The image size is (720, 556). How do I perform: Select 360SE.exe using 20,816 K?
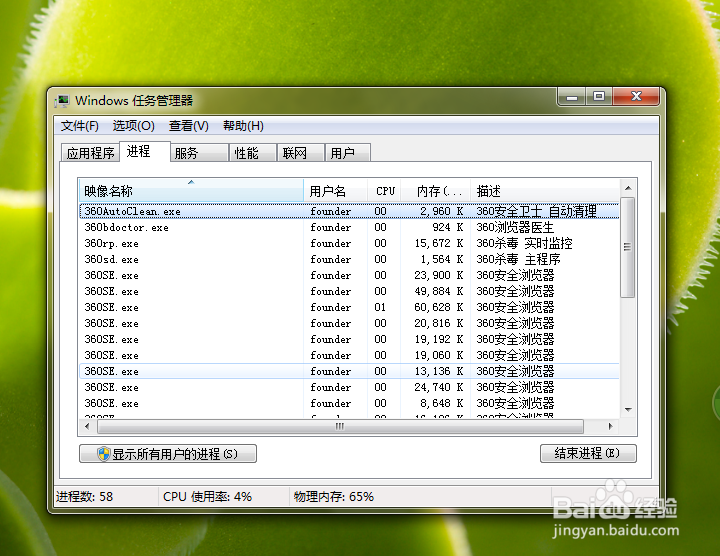[x=349, y=324]
